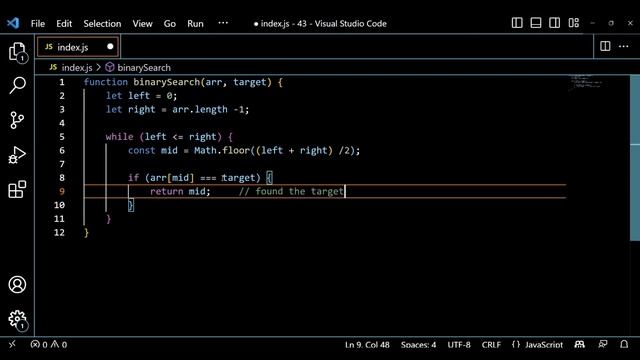Click the highlighted brace on line 10
The image size is (640, 360).
(x=131, y=205)
